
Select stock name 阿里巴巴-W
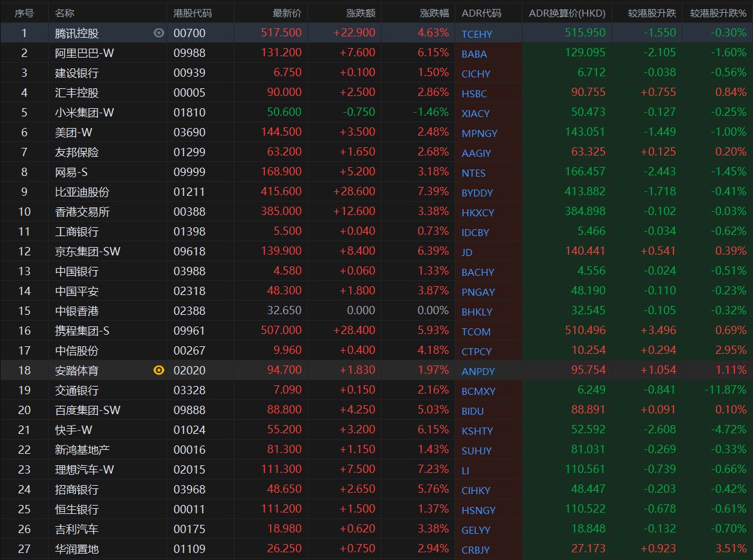point(84,52)
